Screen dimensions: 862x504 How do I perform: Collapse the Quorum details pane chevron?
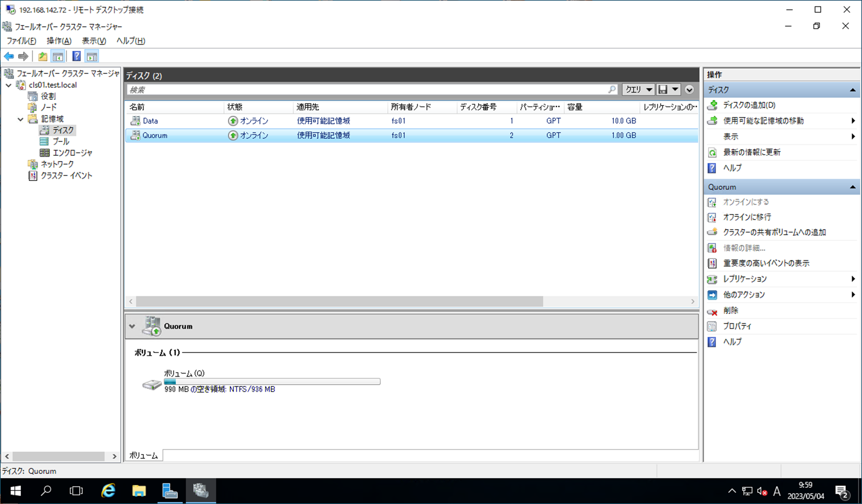pos(132,326)
